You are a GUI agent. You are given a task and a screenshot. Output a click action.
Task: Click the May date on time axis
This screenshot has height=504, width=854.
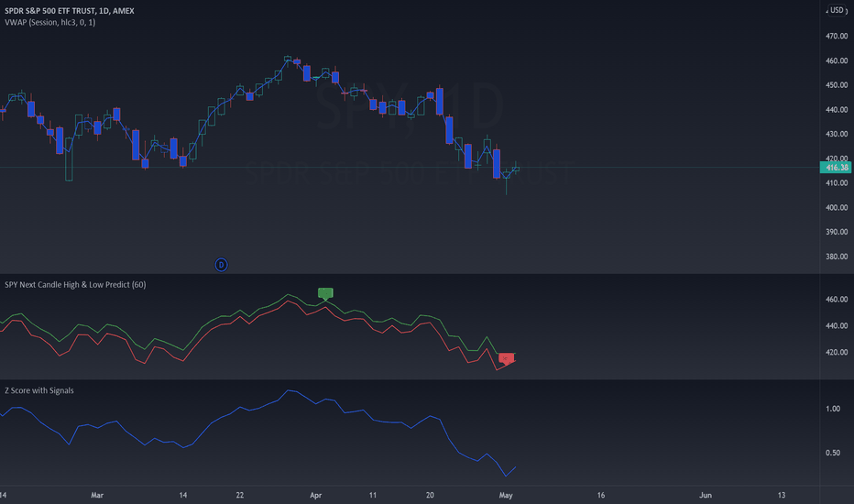506,495
